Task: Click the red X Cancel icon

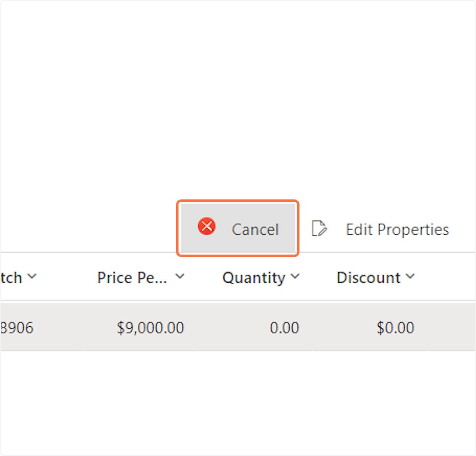Action: tap(207, 226)
